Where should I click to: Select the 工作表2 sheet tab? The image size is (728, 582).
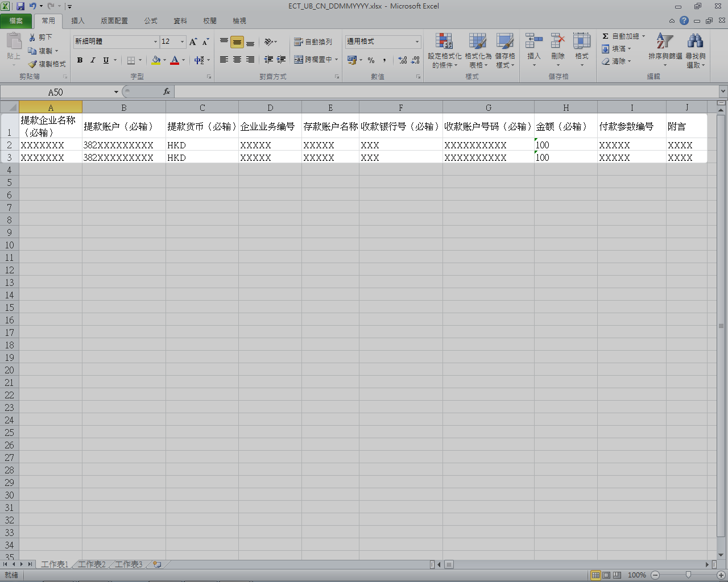pos(92,564)
